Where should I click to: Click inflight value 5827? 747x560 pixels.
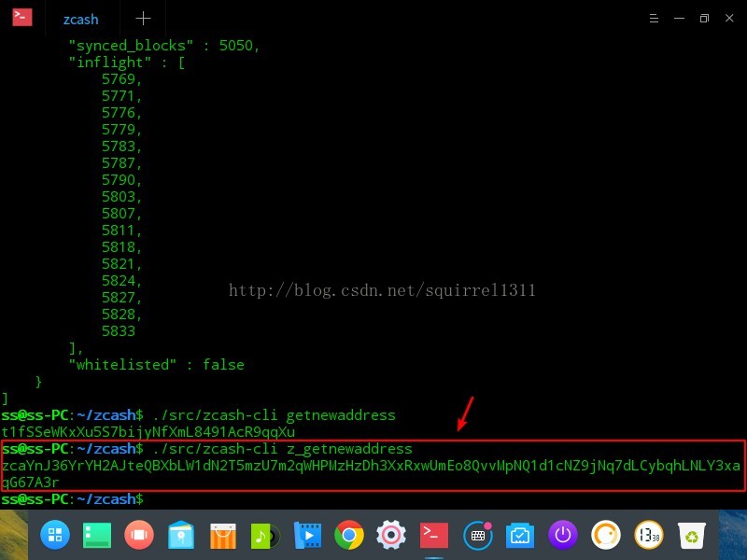click(121, 298)
